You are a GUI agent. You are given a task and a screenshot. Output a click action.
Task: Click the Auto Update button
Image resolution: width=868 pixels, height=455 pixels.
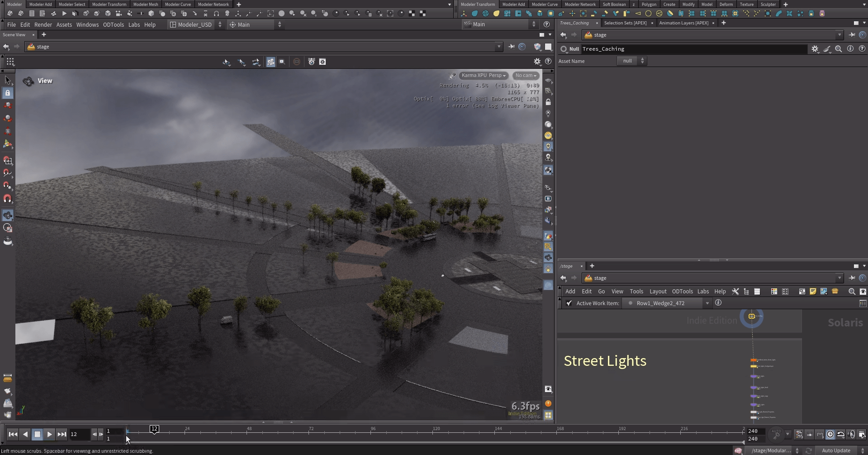click(x=836, y=450)
